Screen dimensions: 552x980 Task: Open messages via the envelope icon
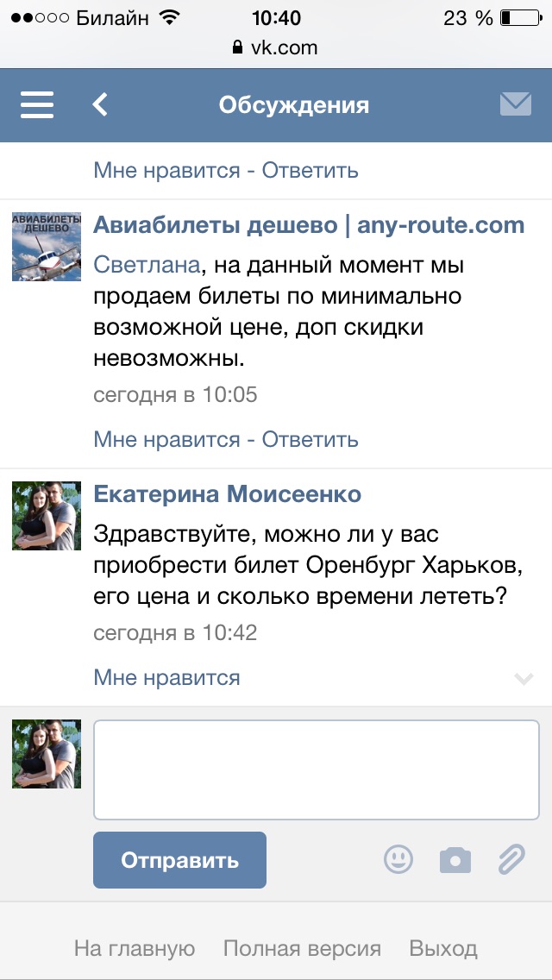(x=516, y=104)
